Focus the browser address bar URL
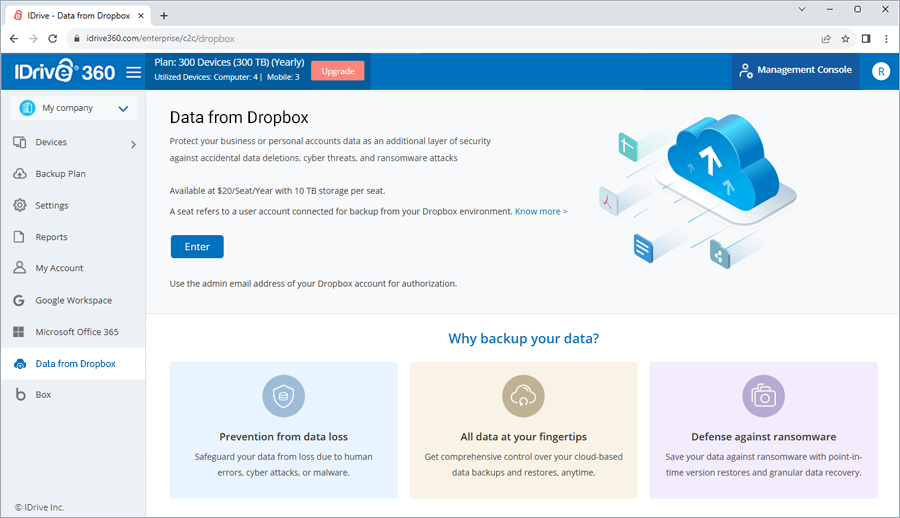 (x=160, y=38)
